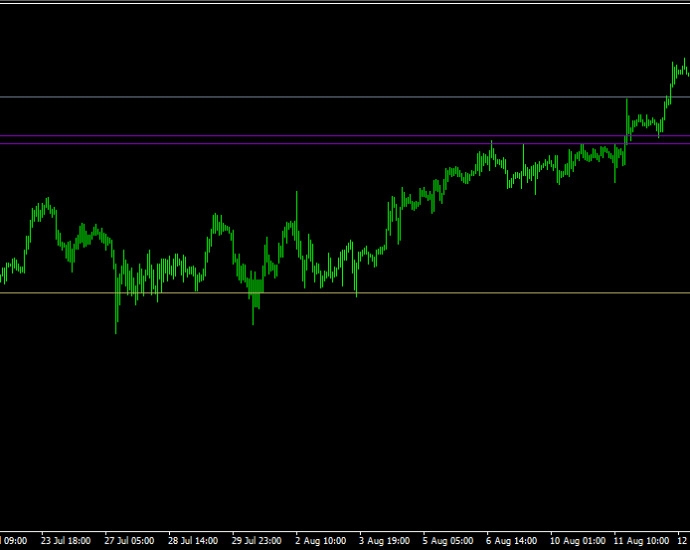Click the 2 Aug 10:00 time label
This screenshot has height=550, width=690.
320,540
